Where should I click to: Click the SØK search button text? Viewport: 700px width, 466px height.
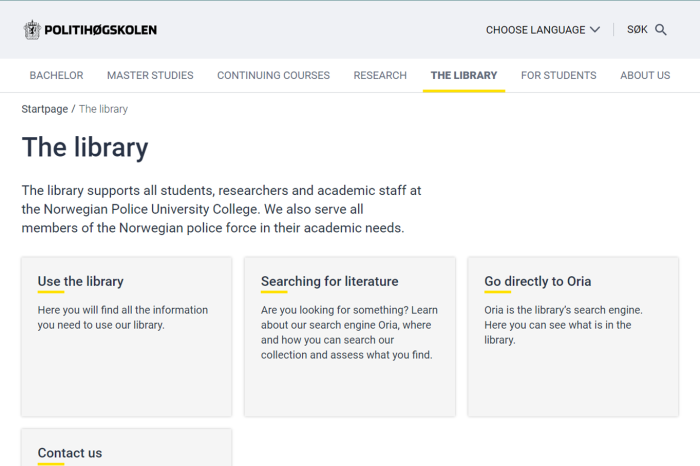tap(637, 30)
